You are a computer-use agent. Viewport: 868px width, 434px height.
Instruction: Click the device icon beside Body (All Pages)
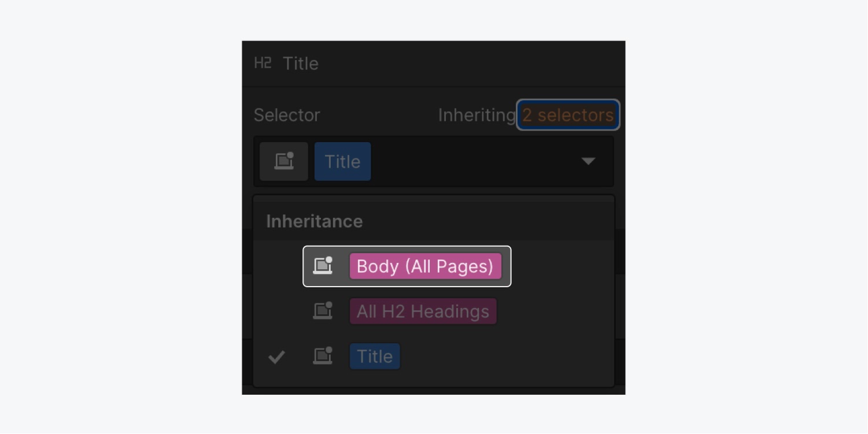click(323, 266)
